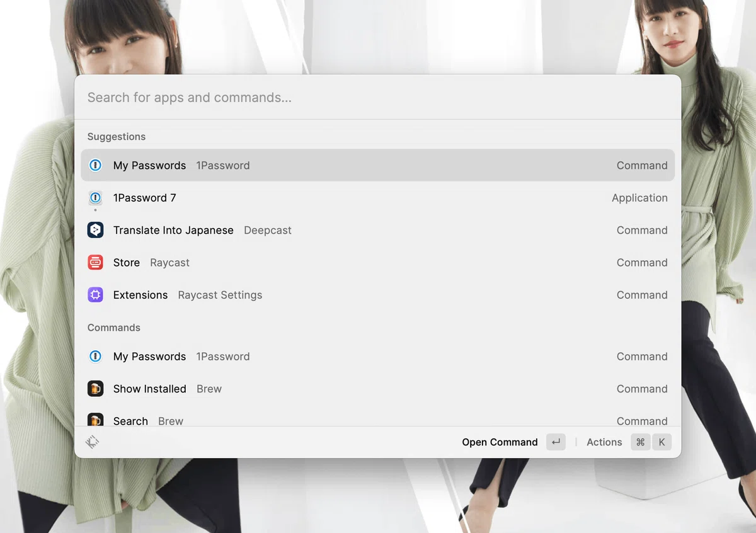Click Command type label on Extensions row
Screen dimensions: 756x533
pos(642,295)
